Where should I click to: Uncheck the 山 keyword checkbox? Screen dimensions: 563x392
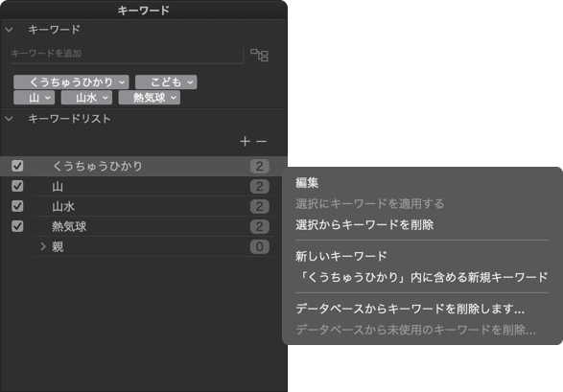point(17,186)
